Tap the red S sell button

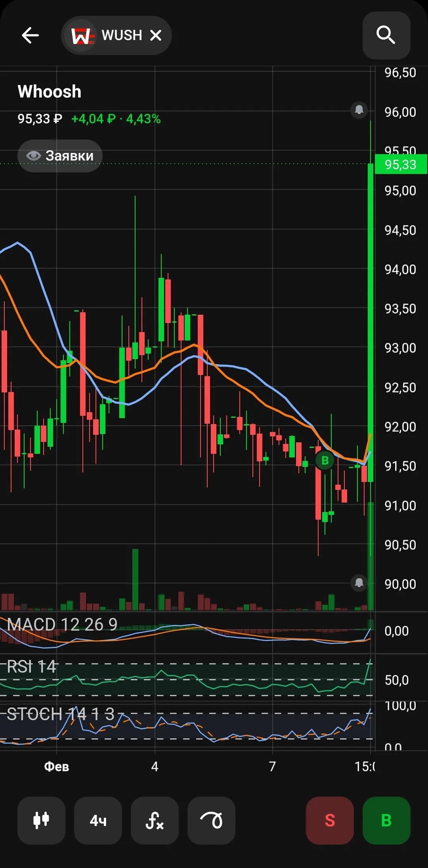(x=330, y=820)
